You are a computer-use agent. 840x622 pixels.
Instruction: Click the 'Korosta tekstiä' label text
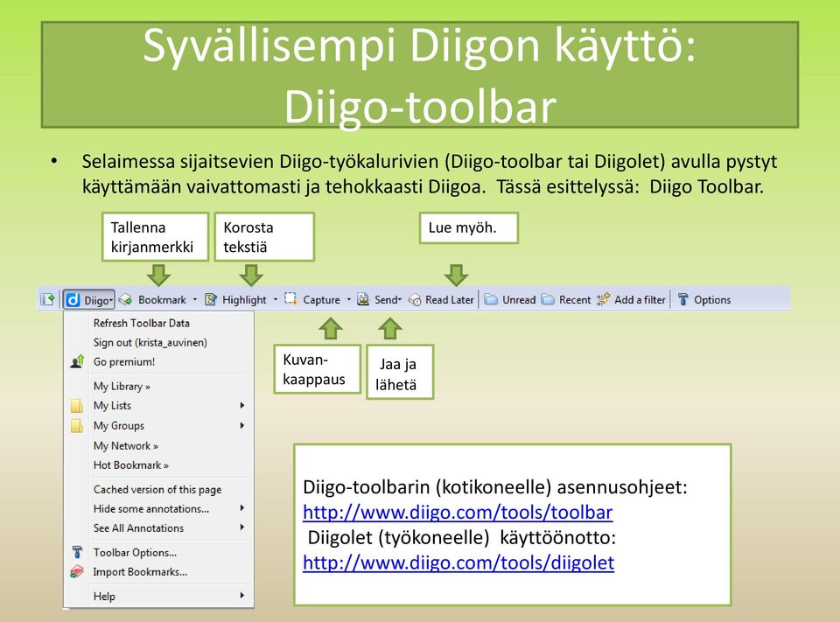click(248, 237)
